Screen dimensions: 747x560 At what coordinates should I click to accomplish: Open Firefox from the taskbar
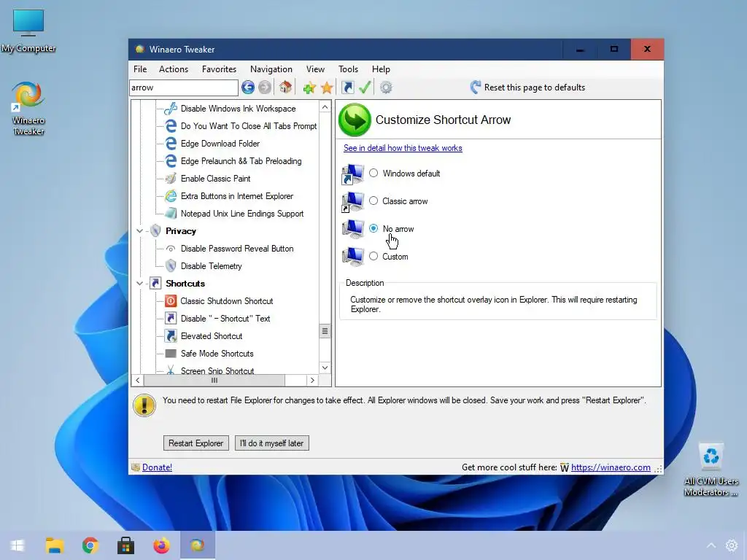coord(161,545)
